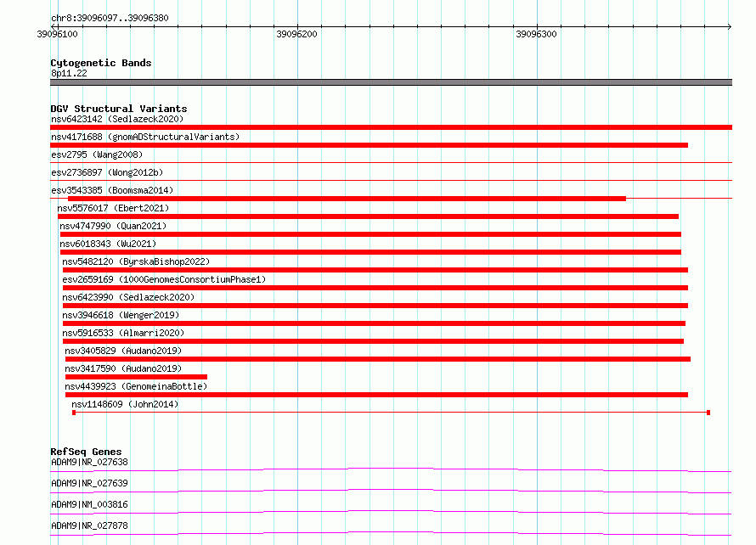Screen dimensions: 756x545
Task: Open nsv4439923 (GenomeinaBottle) variant label
Action: pos(136,386)
